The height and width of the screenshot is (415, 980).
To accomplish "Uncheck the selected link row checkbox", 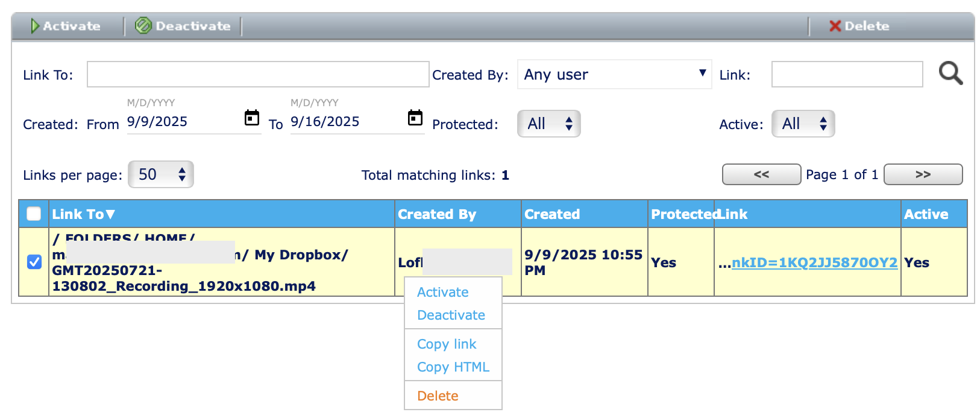I will pyautogui.click(x=34, y=262).
